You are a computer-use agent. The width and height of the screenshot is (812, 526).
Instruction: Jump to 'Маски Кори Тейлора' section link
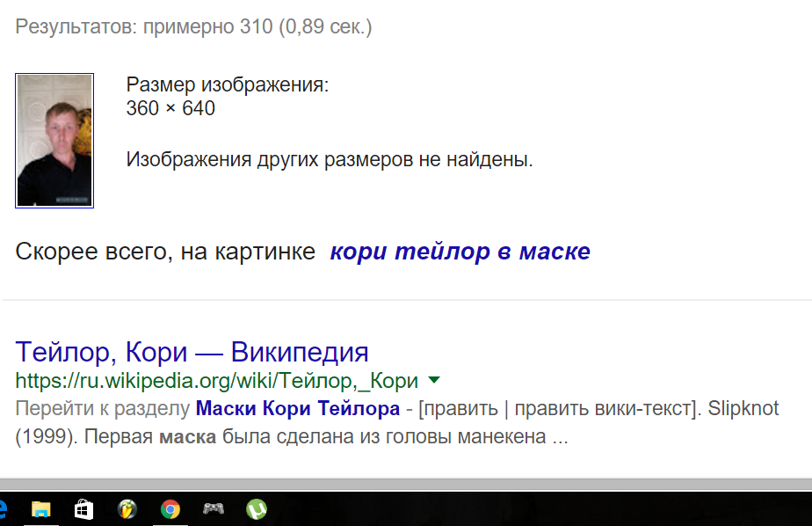[298, 408]
